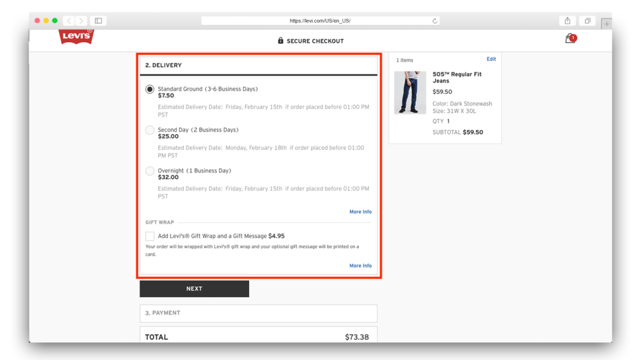644x360 pixels.
Task: Reload the page using refresh icon
Action: [435, 21]
